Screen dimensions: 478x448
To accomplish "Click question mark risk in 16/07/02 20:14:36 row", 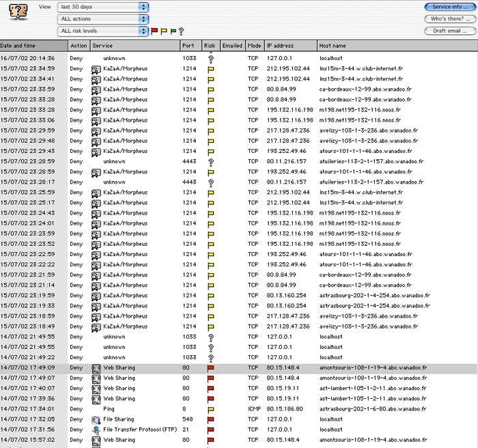I will 210,59.
